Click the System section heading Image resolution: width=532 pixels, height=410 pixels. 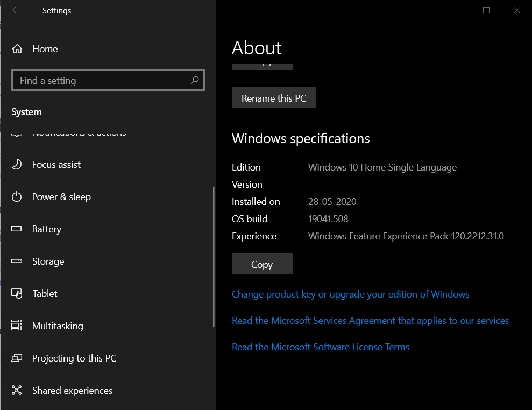(x=26, y=112)
